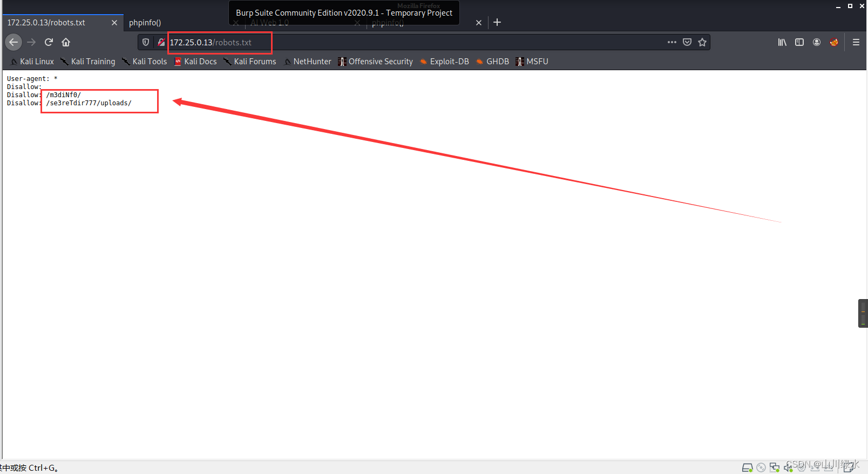Click the '/se3reTdir777/uploads/' path text
The width and height of the screenshot is (868, 474).
coord(89,103)
